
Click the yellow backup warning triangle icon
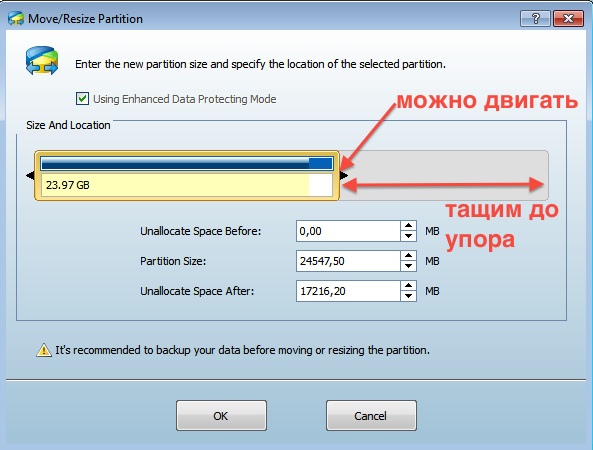[44, 350]
